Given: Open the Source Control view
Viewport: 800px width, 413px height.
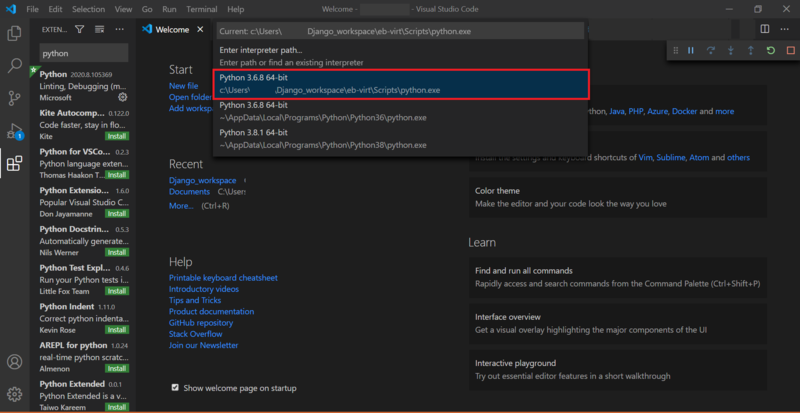Looking at the screenshot, I should [14, 98].
